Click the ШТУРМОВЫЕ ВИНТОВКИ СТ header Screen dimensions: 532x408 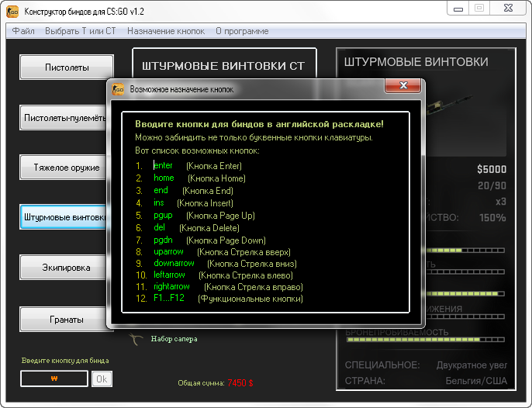coord(223,66)
